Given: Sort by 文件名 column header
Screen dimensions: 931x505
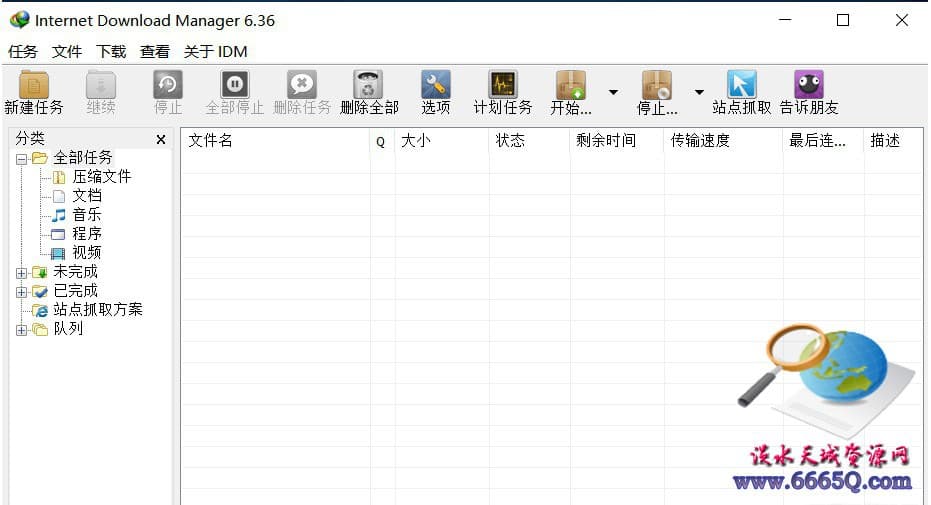Looking at the screenshot, I should tap(276, 141).
